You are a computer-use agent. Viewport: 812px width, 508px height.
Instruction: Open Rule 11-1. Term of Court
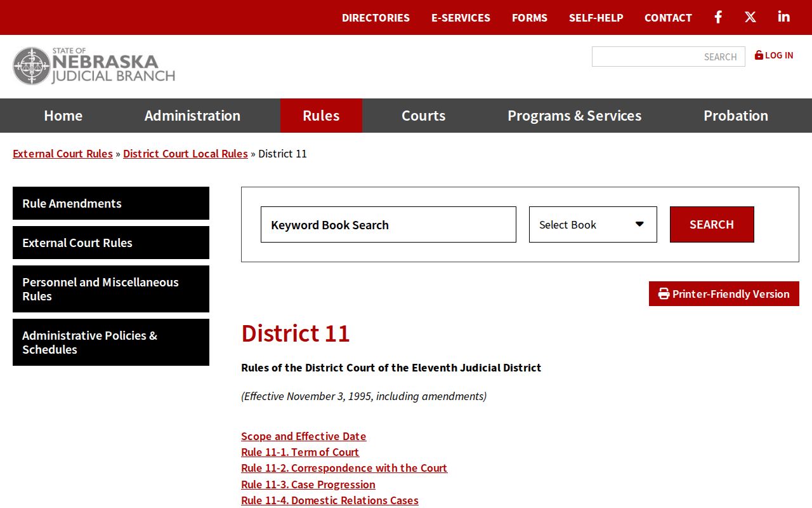click(x=300, y=452)
